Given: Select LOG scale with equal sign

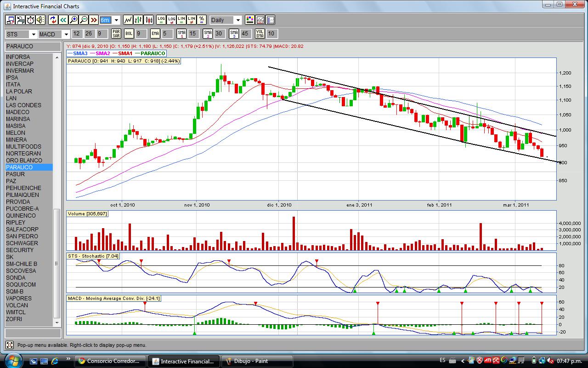Looking at the screenshot, I should [161, 20].
